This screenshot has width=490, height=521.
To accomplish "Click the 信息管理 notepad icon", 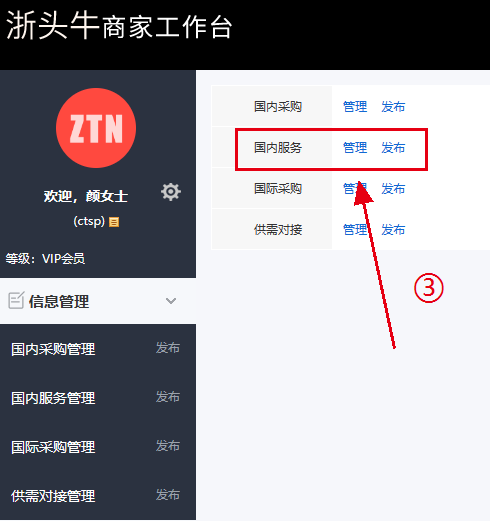I will 16,300.
